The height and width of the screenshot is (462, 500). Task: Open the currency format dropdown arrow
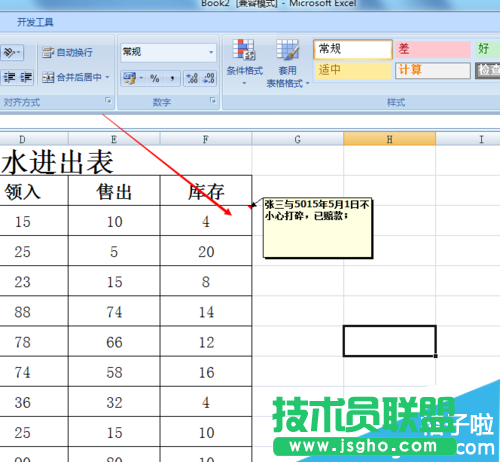141,78
